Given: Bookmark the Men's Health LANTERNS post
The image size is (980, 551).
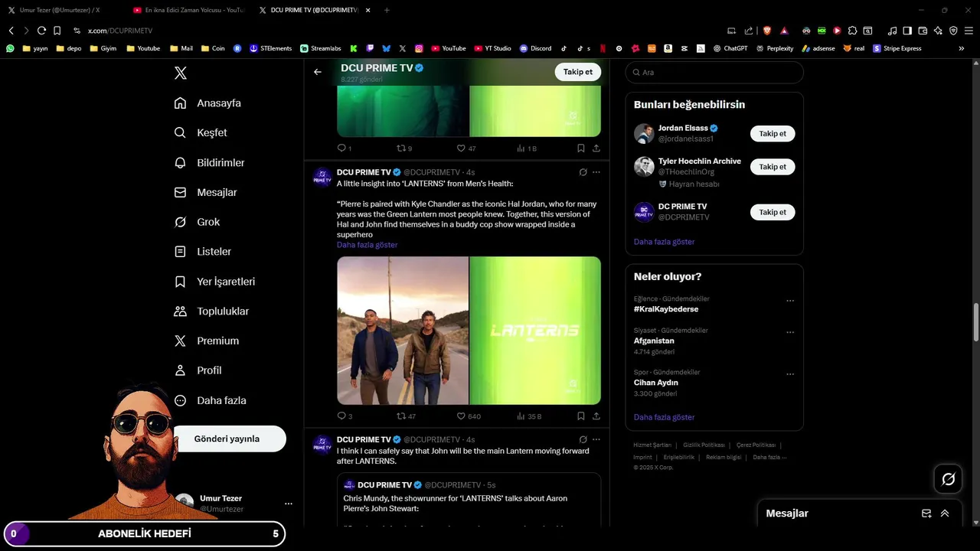Looking at the screenshot, I should pos(581,416).
